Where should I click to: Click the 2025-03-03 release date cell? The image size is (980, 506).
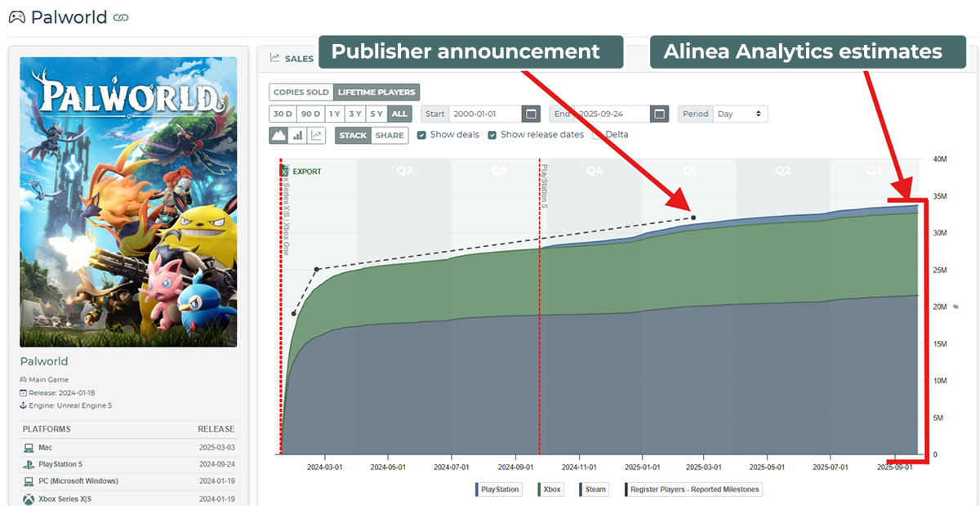[x=216, y=448]
